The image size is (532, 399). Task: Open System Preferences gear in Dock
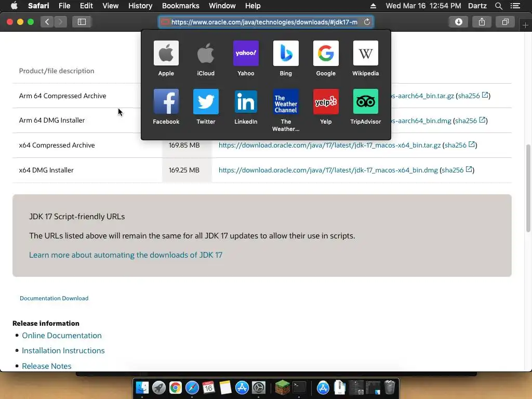pyautogui.click(x=259, y=388)
